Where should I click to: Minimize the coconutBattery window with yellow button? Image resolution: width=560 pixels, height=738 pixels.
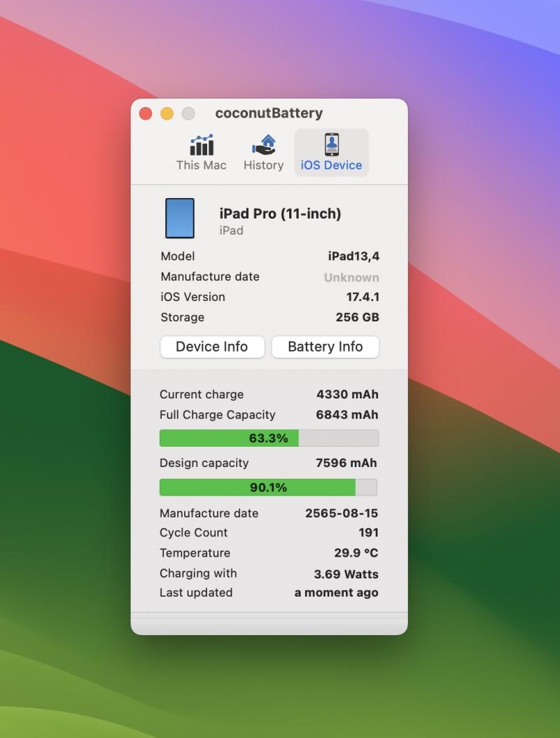click(167, 113)
